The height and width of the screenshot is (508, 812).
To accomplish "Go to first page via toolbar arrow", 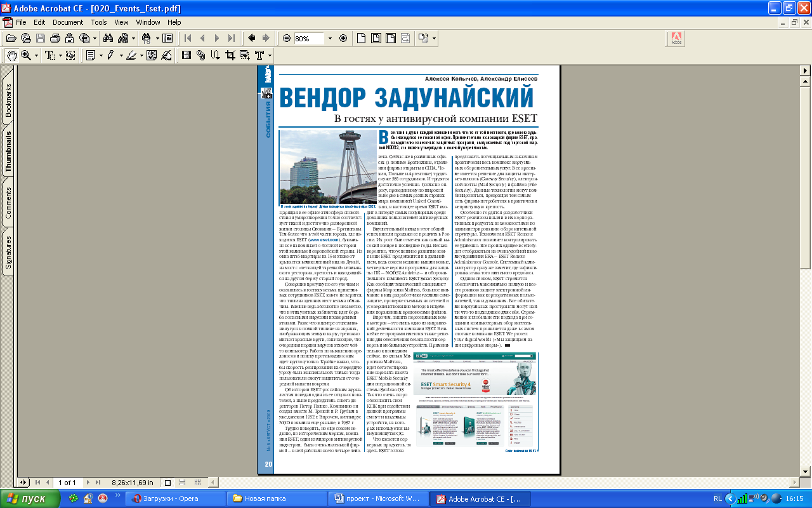I will pyautogui.click(x=188, y=38).
